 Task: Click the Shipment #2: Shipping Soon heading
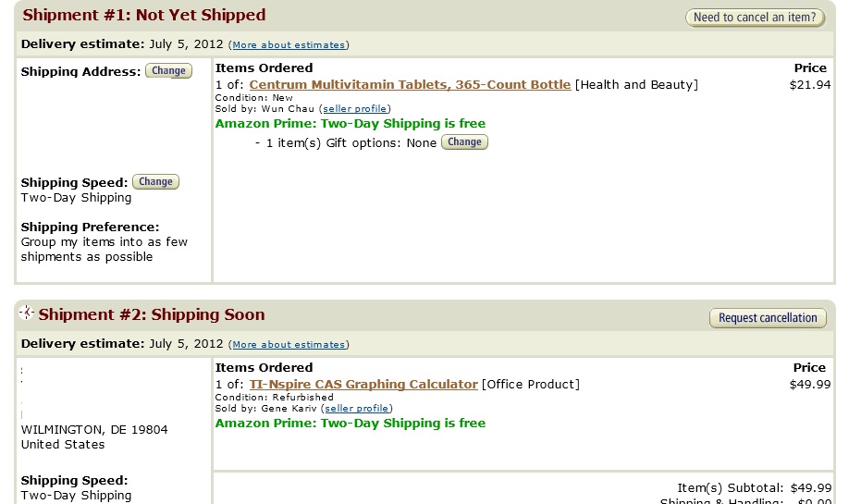pyautogui.click(x=152, y=314)
